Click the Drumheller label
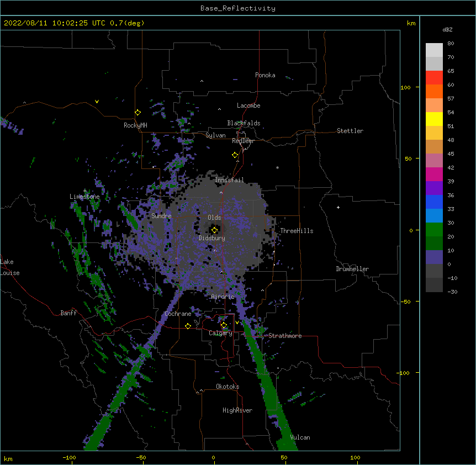Image resolution: width=476 pixels, height=465 pixels. point(352,269)
